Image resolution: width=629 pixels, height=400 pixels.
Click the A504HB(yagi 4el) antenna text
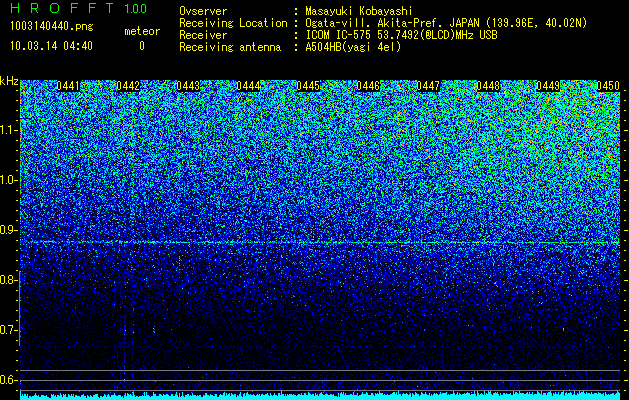pos(353,47)
